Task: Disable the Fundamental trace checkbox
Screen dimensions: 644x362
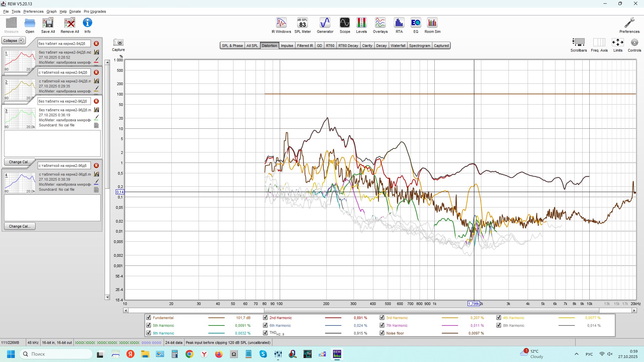Action: tap(149, 318)
